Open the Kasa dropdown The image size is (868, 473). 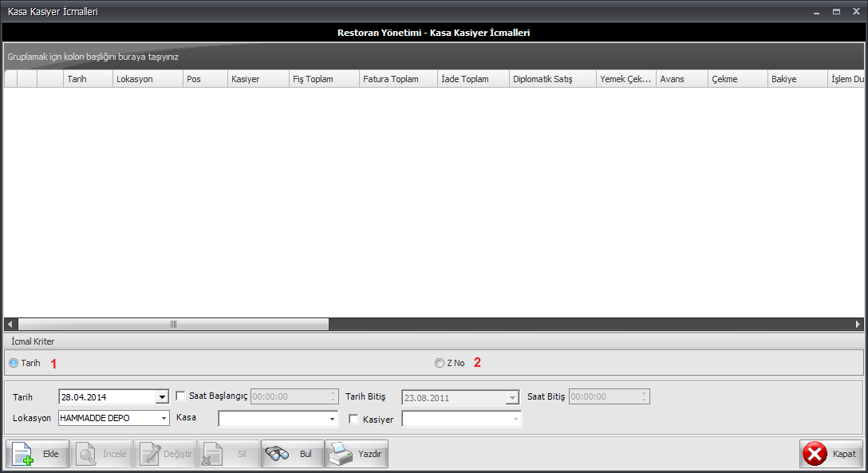pyautogui.click(x=332, y=419)
